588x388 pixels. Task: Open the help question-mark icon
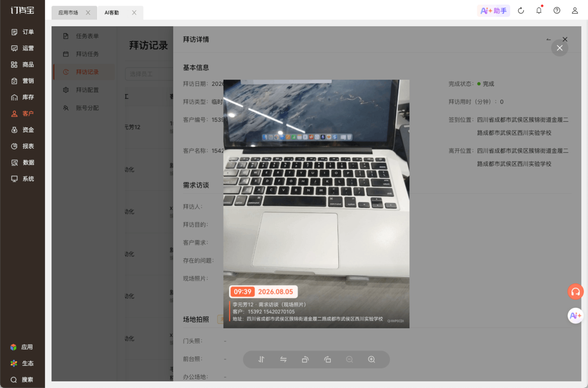click(557, 11)
